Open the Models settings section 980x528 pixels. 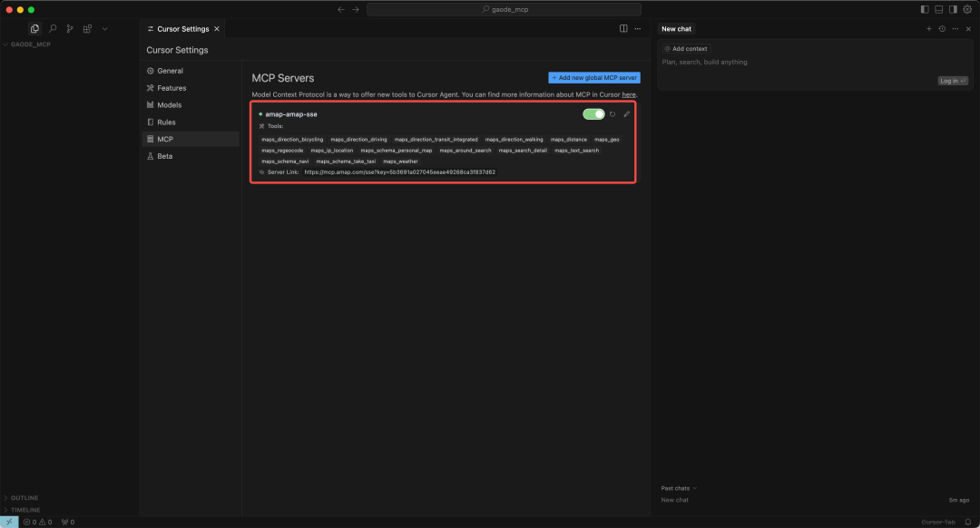169,105
